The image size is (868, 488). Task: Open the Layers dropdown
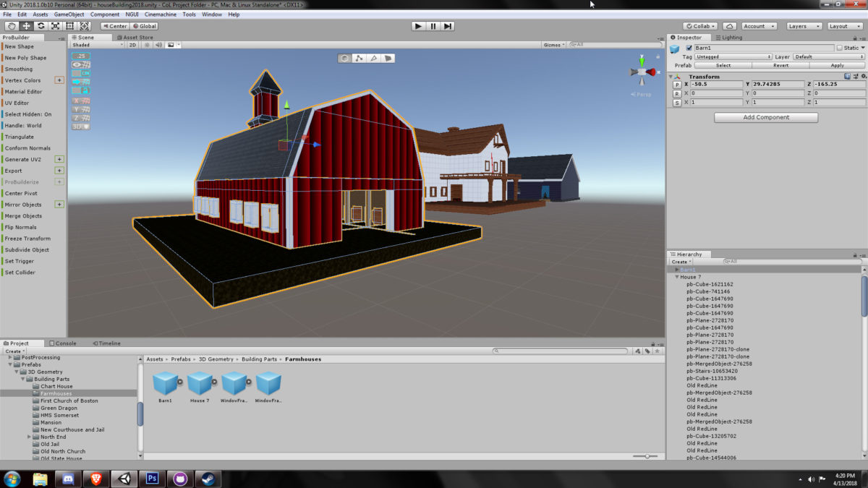[804, 26]
